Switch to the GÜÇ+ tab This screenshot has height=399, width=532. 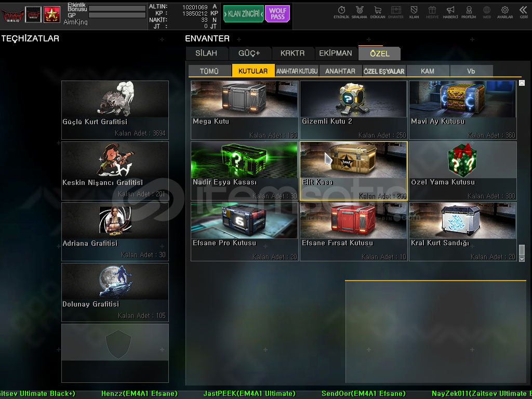[x=249, y=54]
